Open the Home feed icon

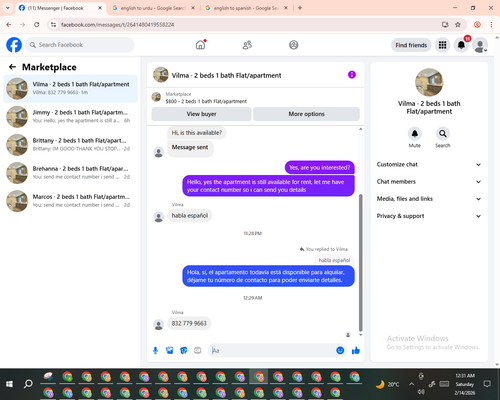[200, 45]
